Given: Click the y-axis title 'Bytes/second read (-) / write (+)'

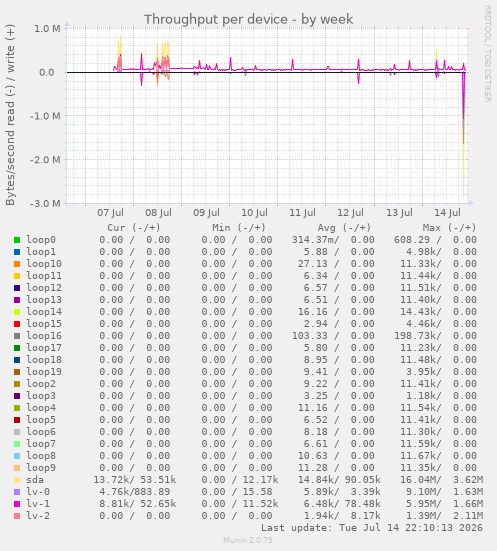Looking at the screenshot, I should [x=10, y=115].
